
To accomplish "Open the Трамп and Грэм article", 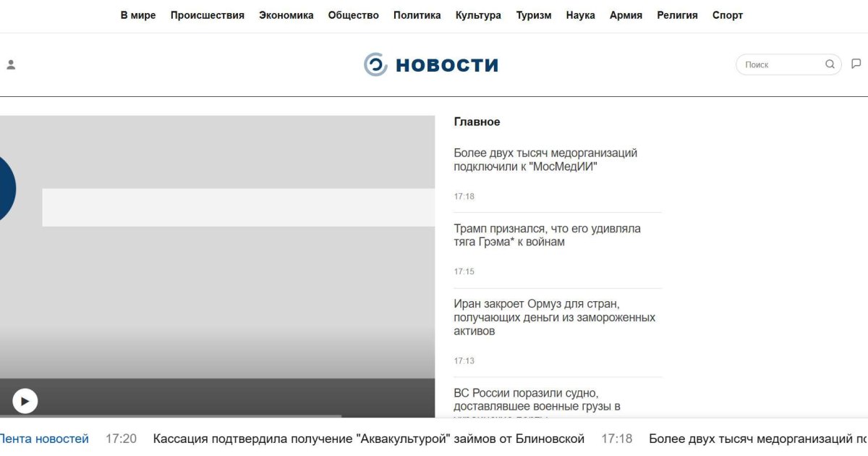I will (x=548, y=235).
